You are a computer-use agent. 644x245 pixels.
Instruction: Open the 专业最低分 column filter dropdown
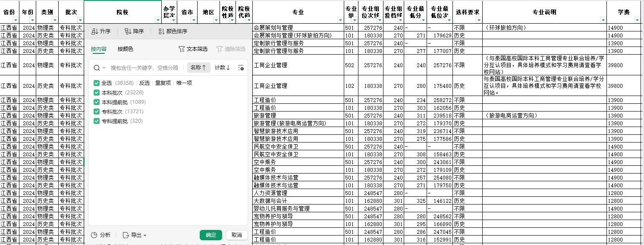point(422,20)
